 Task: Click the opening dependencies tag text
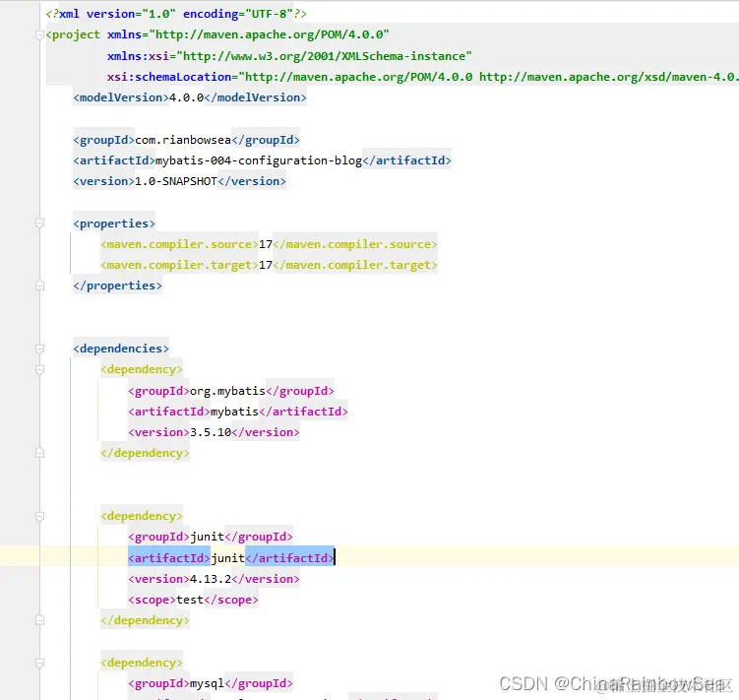tap(121, 349)
